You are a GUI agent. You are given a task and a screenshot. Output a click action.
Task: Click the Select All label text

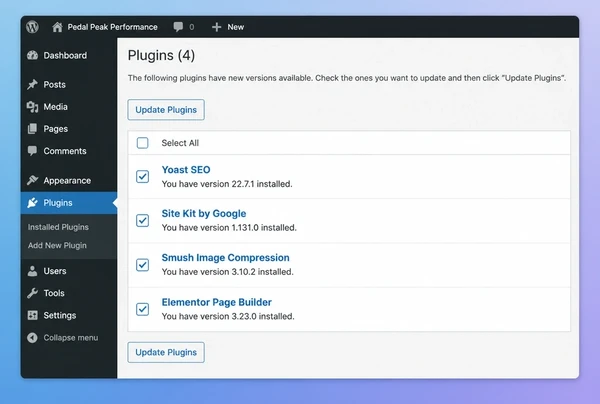click(180, 143)
